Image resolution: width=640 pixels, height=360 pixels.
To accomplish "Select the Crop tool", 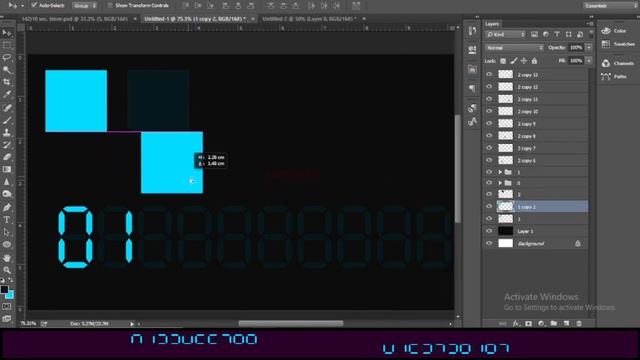I will (x=7, y=82).
